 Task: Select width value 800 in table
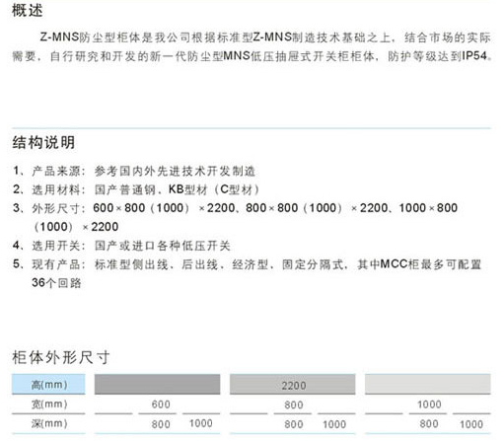tap(293, 404)
